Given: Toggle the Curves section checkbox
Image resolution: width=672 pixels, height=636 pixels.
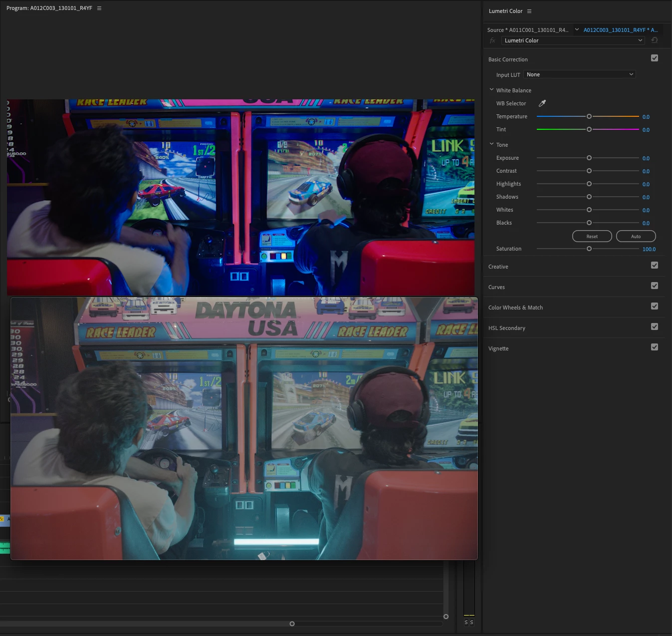Looking at the screenshot, I should 655,286.
